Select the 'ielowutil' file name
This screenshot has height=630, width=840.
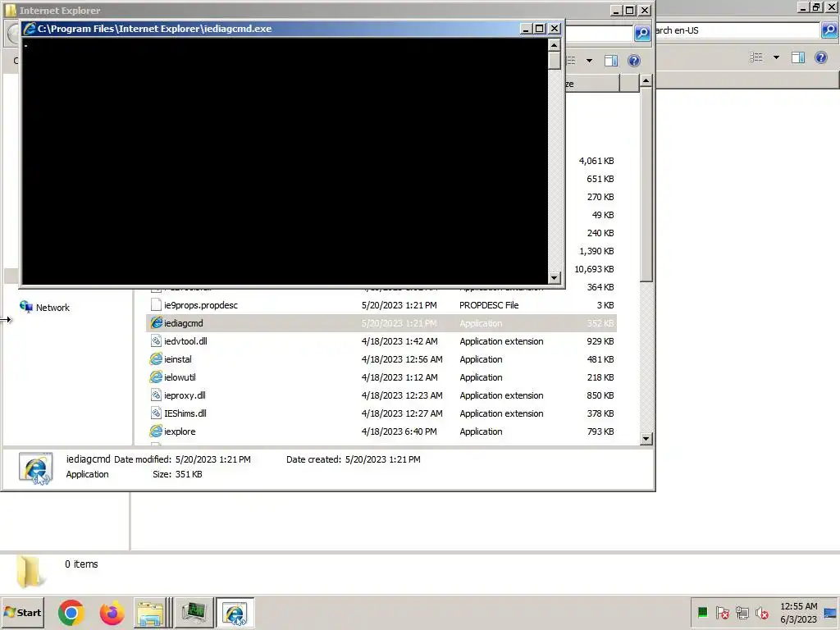tap(180, 377)
